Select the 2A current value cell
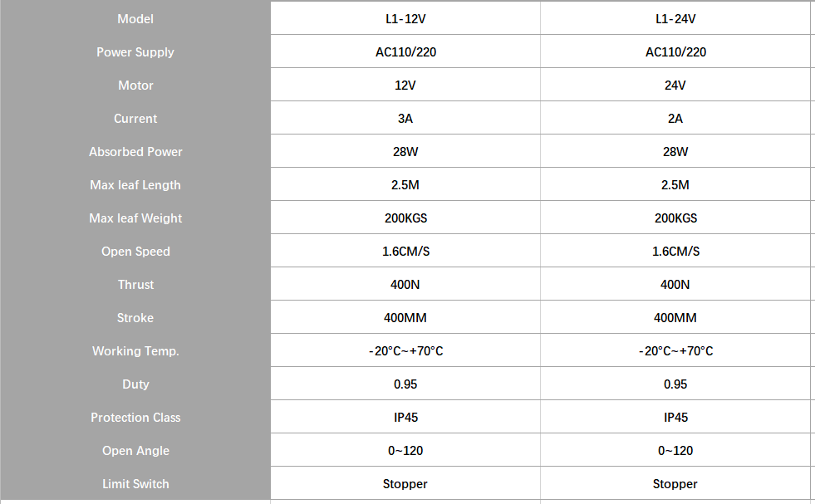The image size is (815, 504). [675, 118]
